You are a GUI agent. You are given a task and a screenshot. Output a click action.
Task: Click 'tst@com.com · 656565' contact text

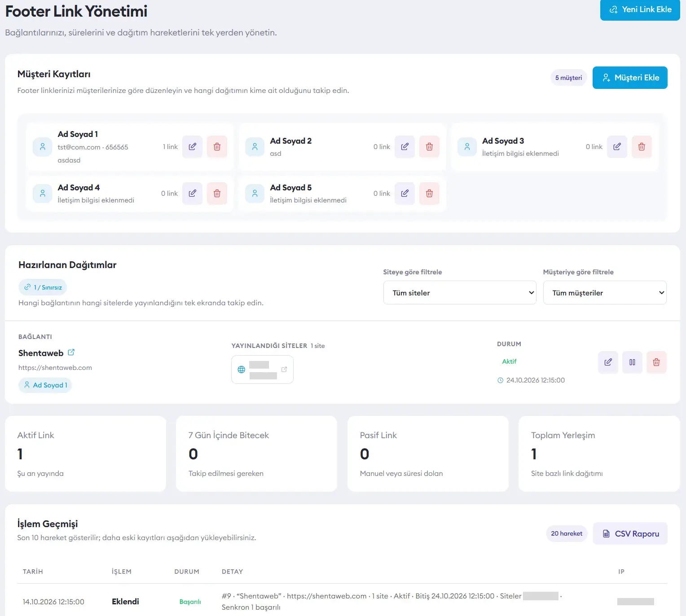click(x=93, y=147)
